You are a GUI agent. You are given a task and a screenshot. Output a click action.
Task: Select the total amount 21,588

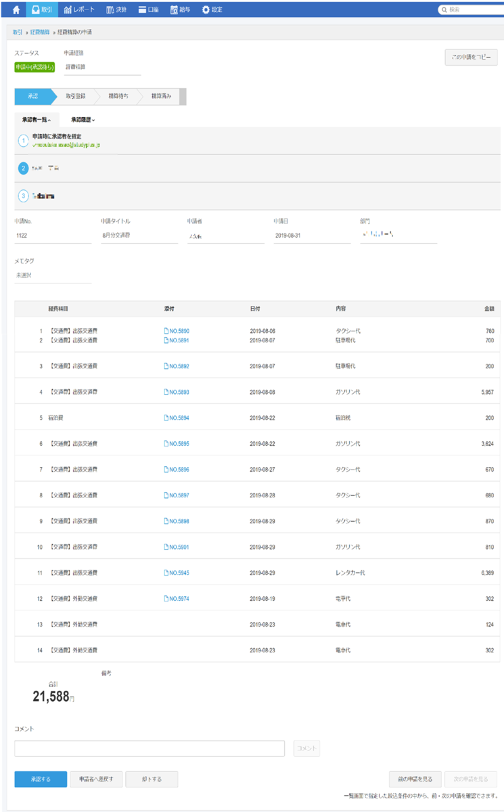(x=51, y=696)
